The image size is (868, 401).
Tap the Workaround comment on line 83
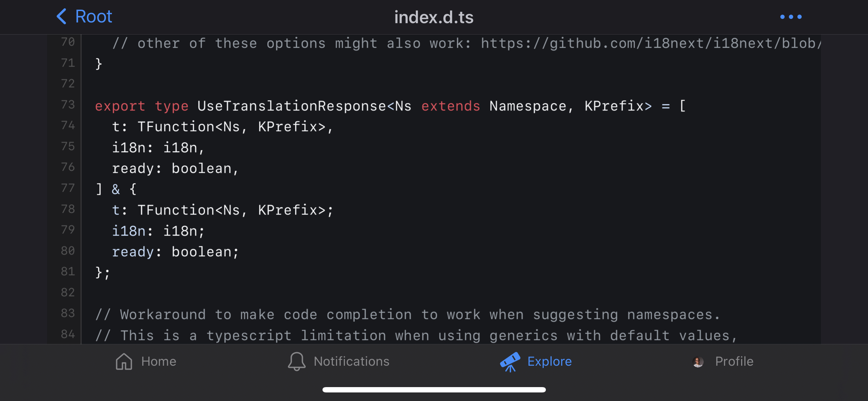408,315
